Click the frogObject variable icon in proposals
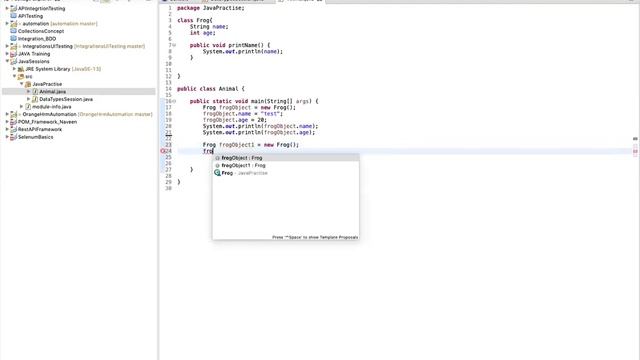This screenshot has width=640, height=360. (x=218, y=158)
